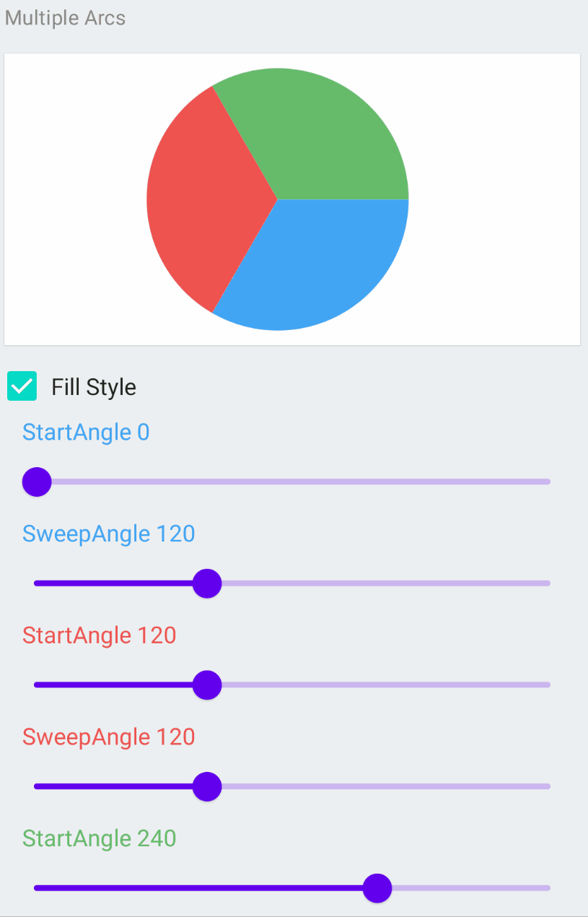The image size is (588, 917).
Task: Uncheck the Fill Style checkbox
Action: tap(22, 386)
